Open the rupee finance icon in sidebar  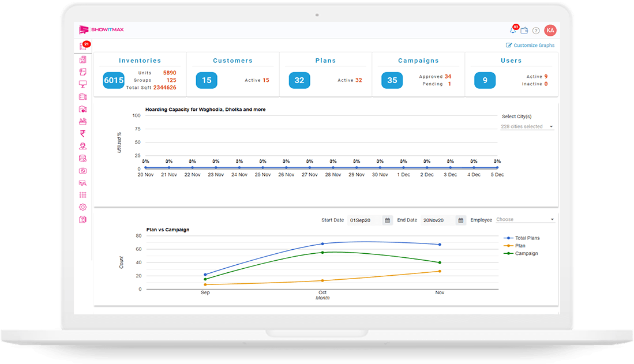[83, 133]
